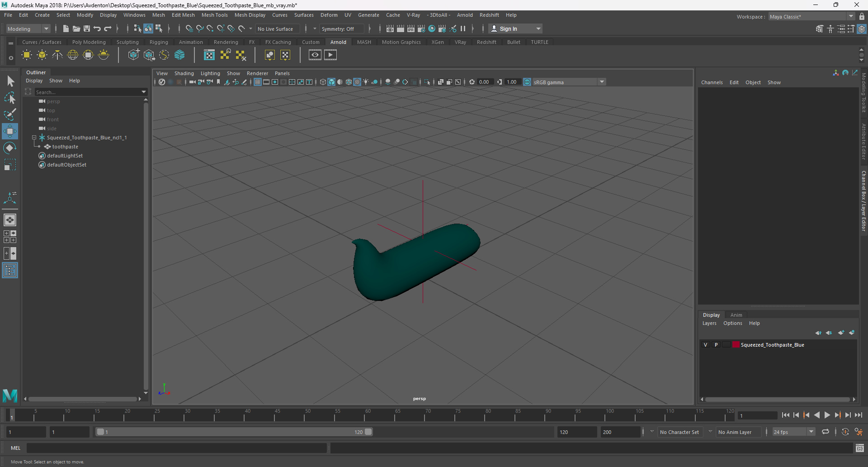
Task: Activate the Scale tool in the toolbox
Action: pos(10,165)
